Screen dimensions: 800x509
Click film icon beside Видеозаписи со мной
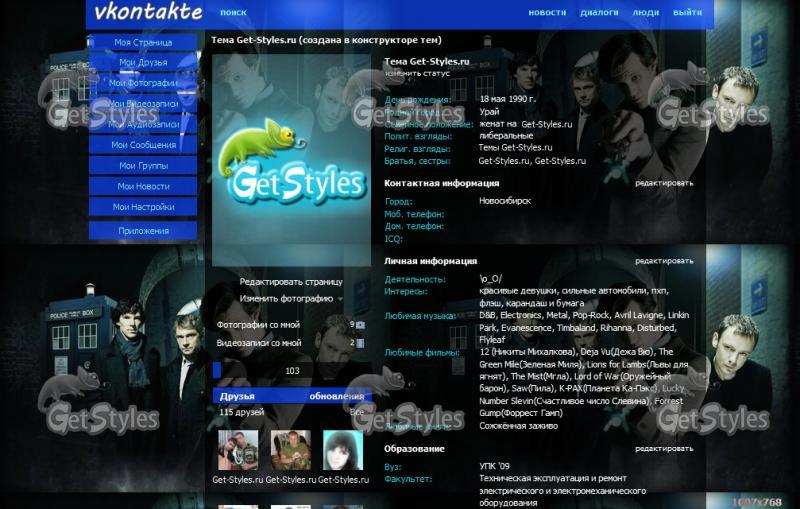click(x=361, y=343)
